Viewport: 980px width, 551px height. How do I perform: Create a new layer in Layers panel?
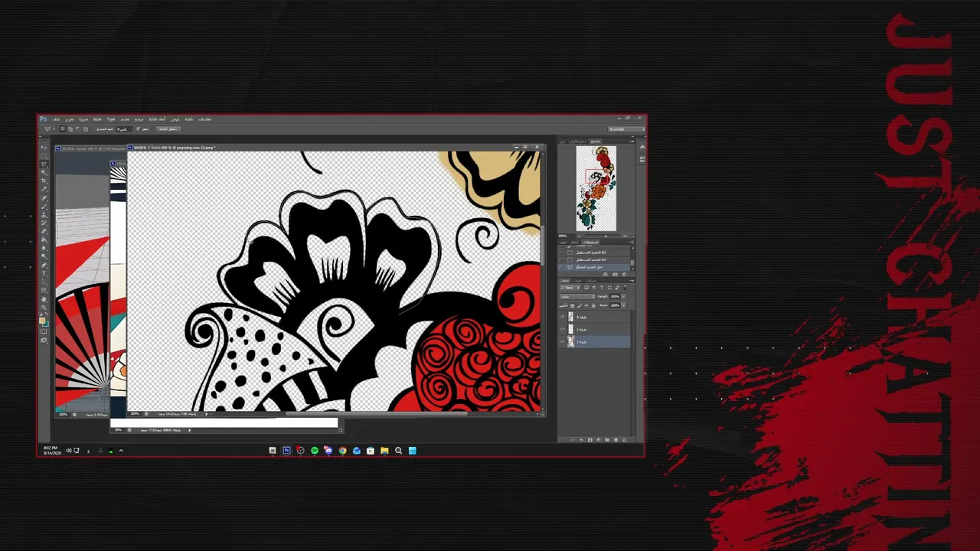click(616, 440)
